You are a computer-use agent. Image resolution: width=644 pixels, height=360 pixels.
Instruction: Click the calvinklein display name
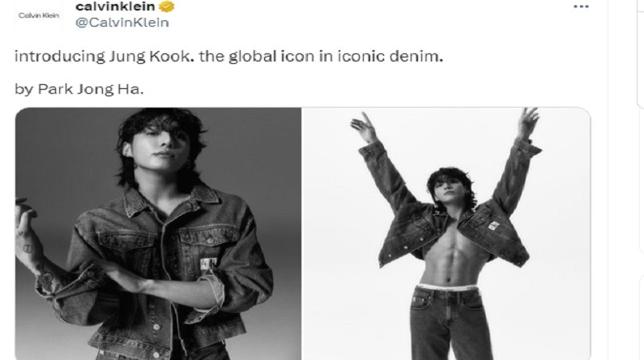click(x=115, y=6)
